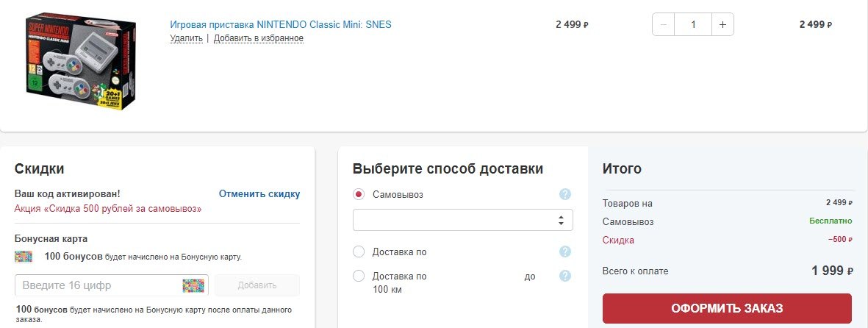Click the Акция «Скидка 500 рублей за самовывоз» text
The height and width of the screenshot is (328, 868).
click(108, 209)
